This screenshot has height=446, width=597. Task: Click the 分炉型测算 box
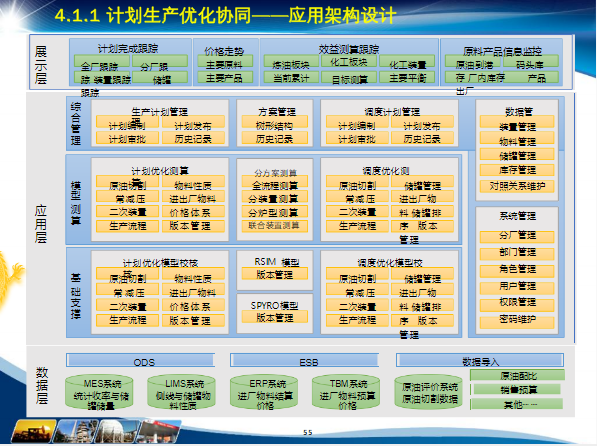pos(275,211)
